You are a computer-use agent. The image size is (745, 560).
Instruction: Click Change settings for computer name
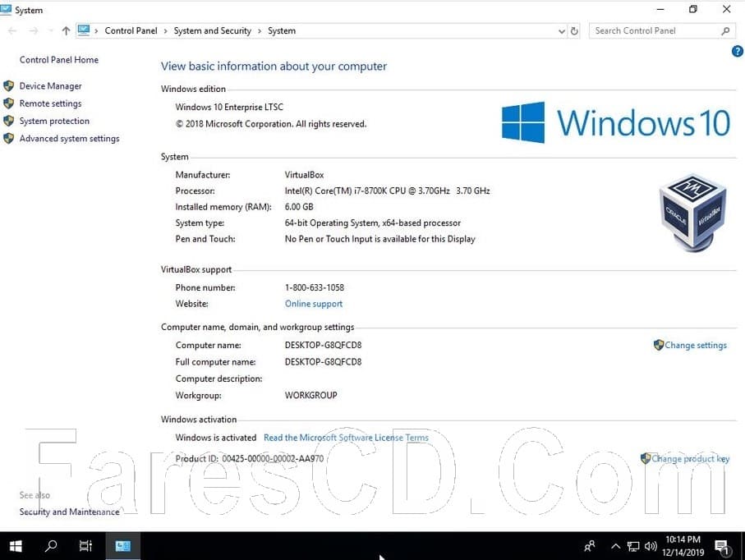696,346
